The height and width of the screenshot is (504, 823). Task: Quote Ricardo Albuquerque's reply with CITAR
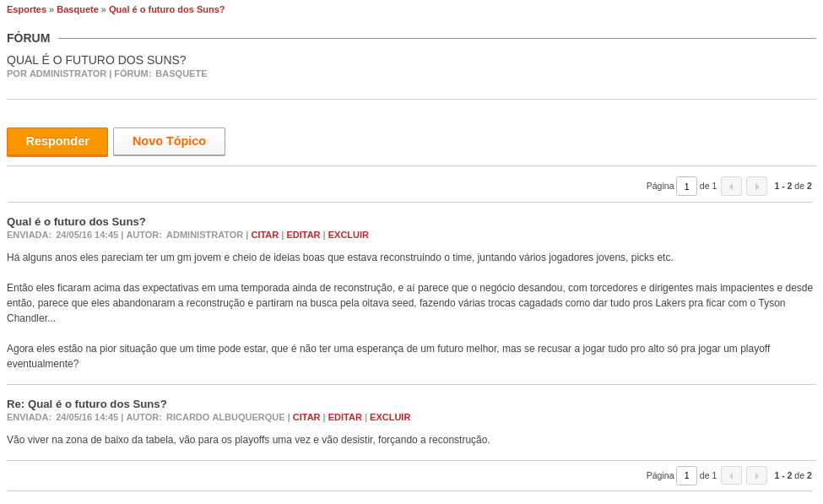tap(306, 417)
